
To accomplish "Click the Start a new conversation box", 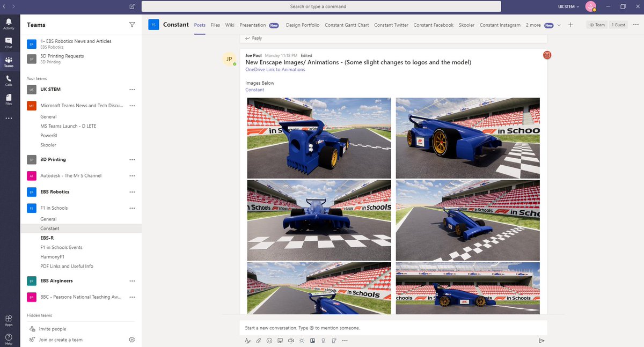I will coord(393,328).
